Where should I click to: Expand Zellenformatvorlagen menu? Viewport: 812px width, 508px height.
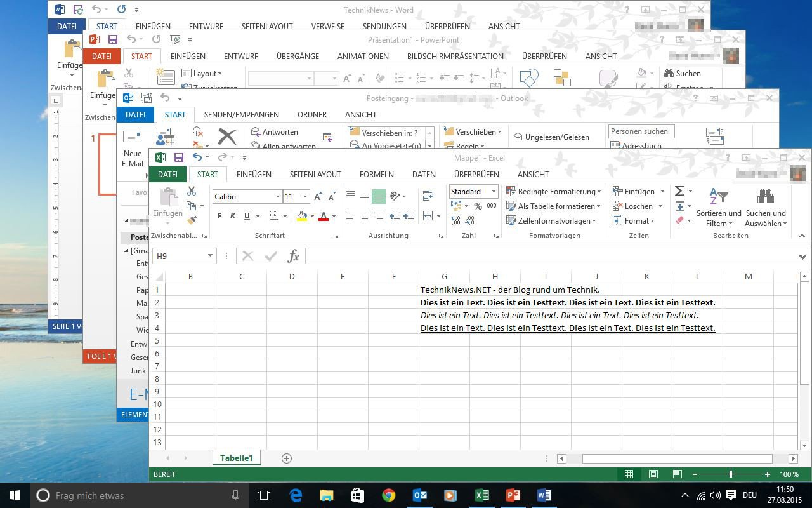point(551,220)
